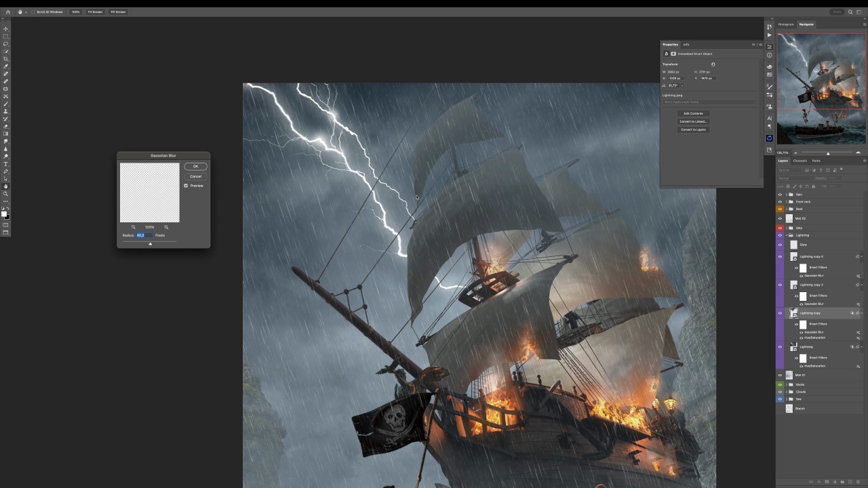The image size is (868, 488).
Task: Open the Histogram tab
Action: (x=786, y=24)
